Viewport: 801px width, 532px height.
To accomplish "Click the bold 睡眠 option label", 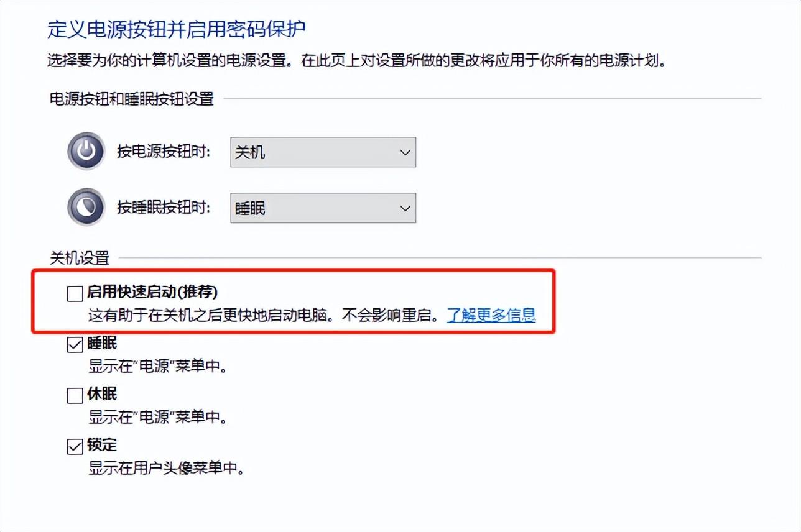I will [102, 343].
